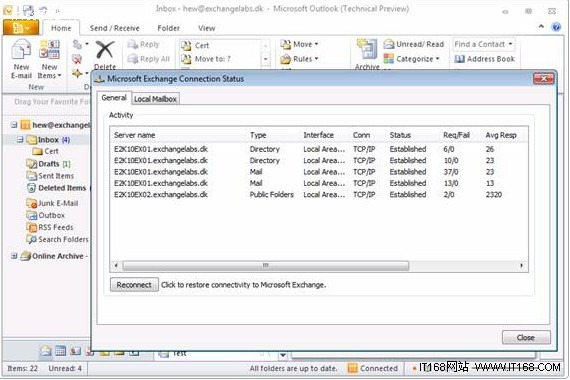Expand the Quick Steps gallery arrow
Screen dimensions: 570x380
click(265, 59)
